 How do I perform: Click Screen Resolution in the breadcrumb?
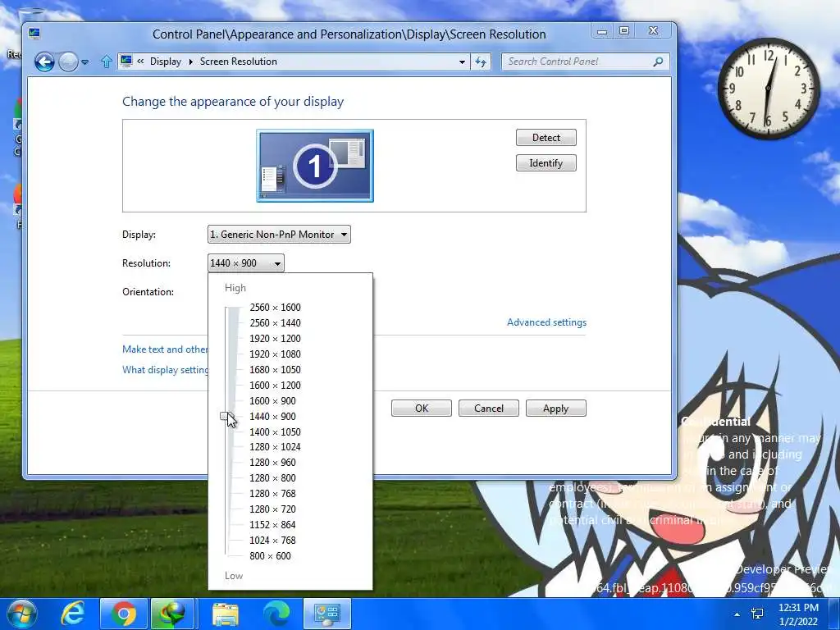point(239,62)
